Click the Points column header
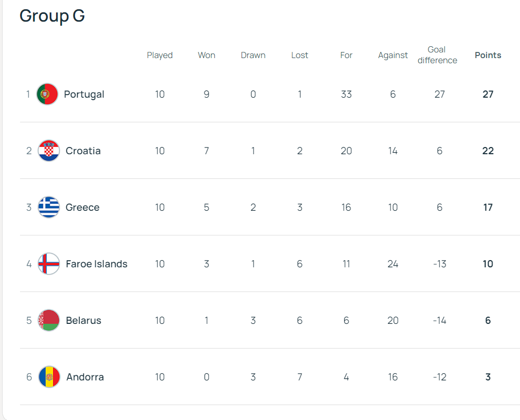This screenshot has height=420, width=520. (x=488, y=55)
